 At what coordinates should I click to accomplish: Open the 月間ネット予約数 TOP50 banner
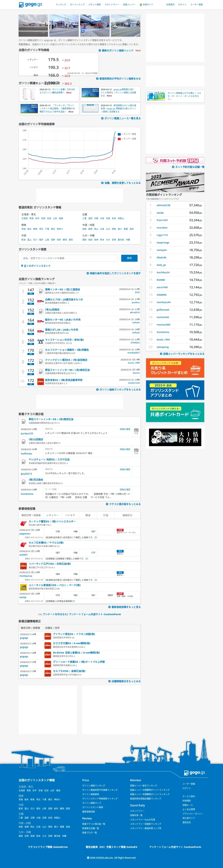[x=175, y=161]
